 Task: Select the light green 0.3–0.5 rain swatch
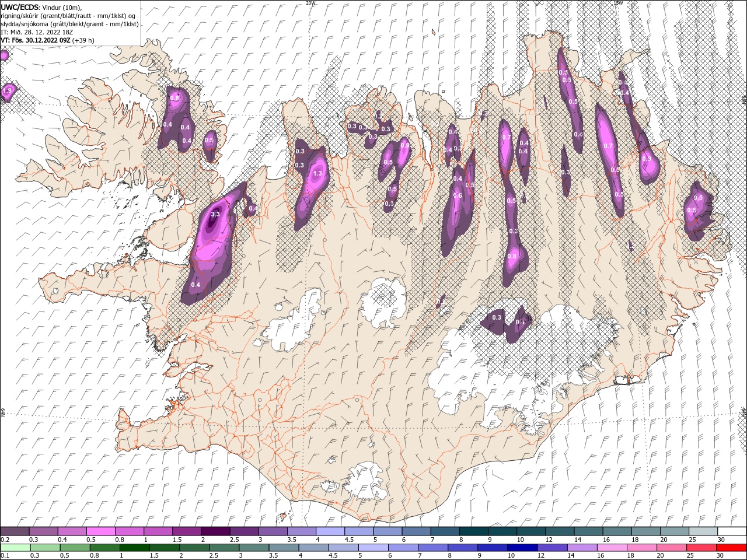click(44, 548)
